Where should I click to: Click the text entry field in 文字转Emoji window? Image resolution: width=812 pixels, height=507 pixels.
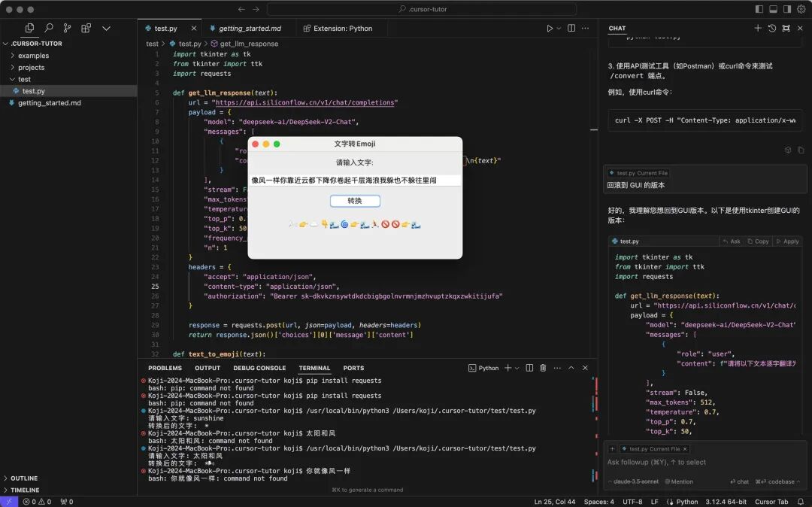[355, 181]
